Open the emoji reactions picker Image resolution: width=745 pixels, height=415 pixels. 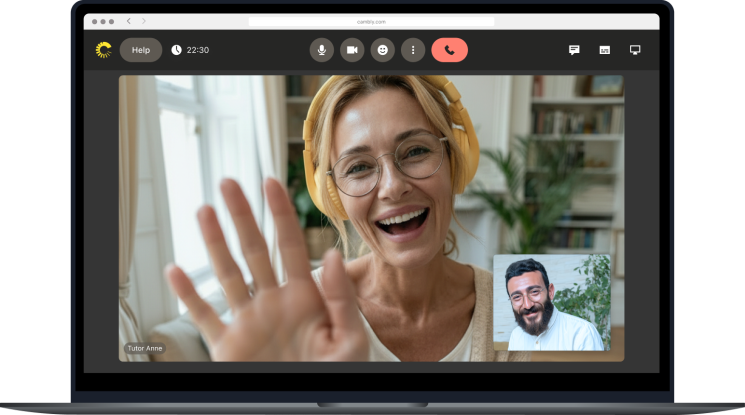tap(382, 50)
